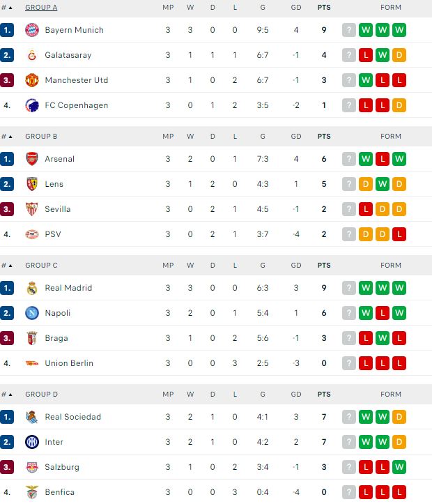
Task: Click the Real Madrid crest icon
Action: click(x=31, y=288)
